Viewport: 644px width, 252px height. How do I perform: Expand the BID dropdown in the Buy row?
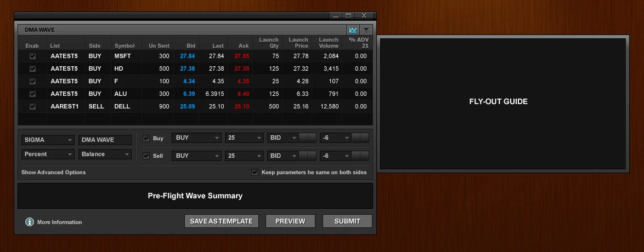point(283,138)
